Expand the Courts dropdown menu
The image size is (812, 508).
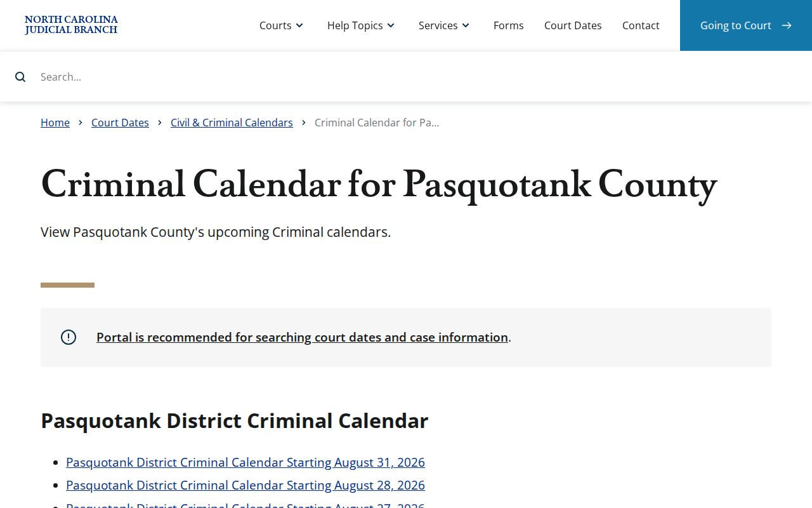pyautogui.click(x=282, y=25)
